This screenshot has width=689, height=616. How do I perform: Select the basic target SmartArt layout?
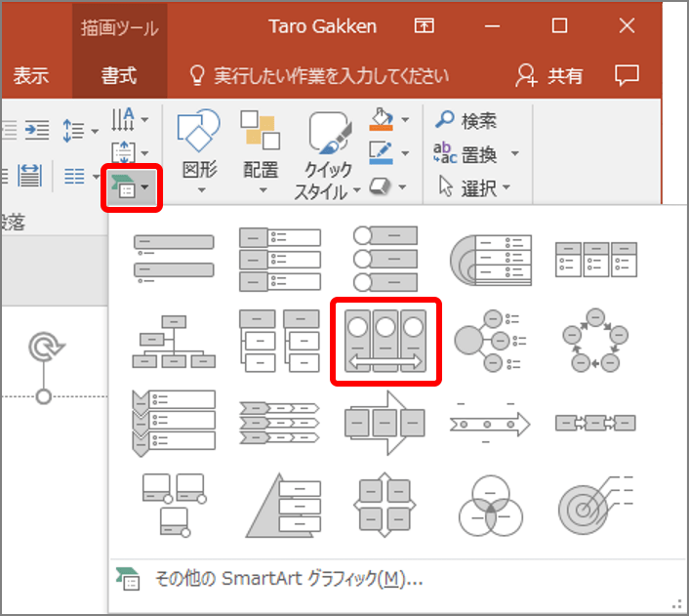click(x=594, y=507)
